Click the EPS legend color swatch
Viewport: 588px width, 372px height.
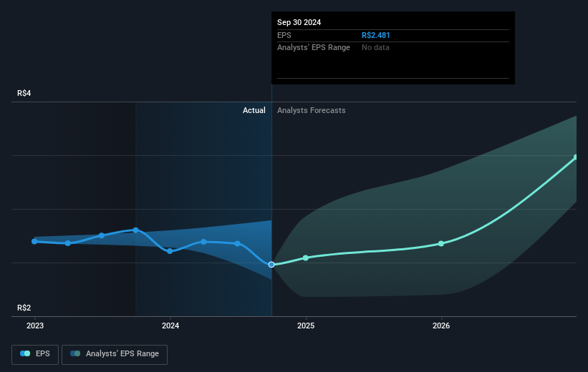point(25,353)
